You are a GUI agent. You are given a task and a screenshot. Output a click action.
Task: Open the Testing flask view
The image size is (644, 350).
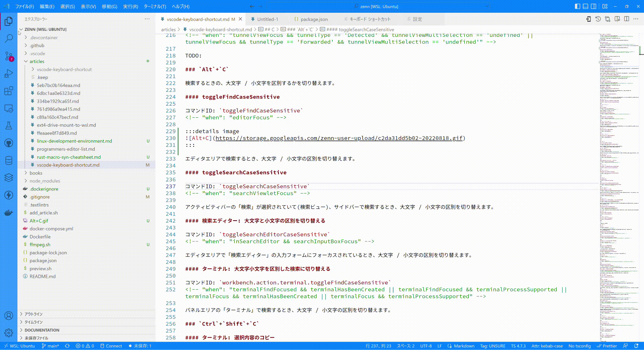[x=9, y=126]
